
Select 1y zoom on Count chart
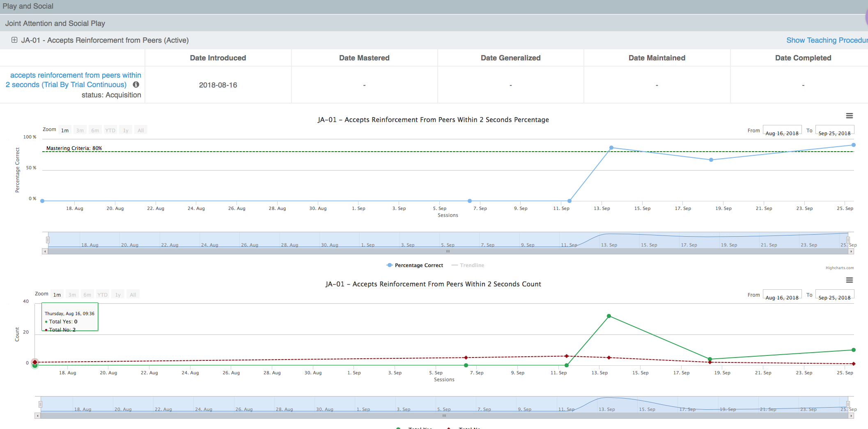tap(118, 295)
